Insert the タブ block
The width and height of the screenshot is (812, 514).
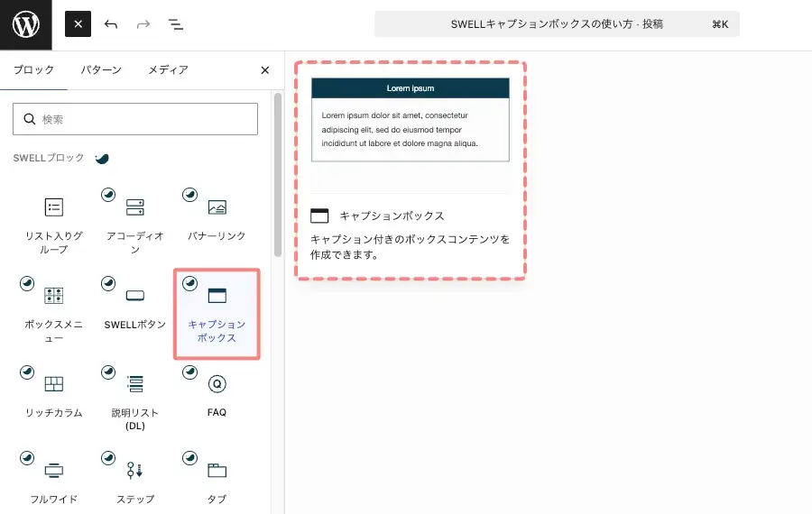217,482
